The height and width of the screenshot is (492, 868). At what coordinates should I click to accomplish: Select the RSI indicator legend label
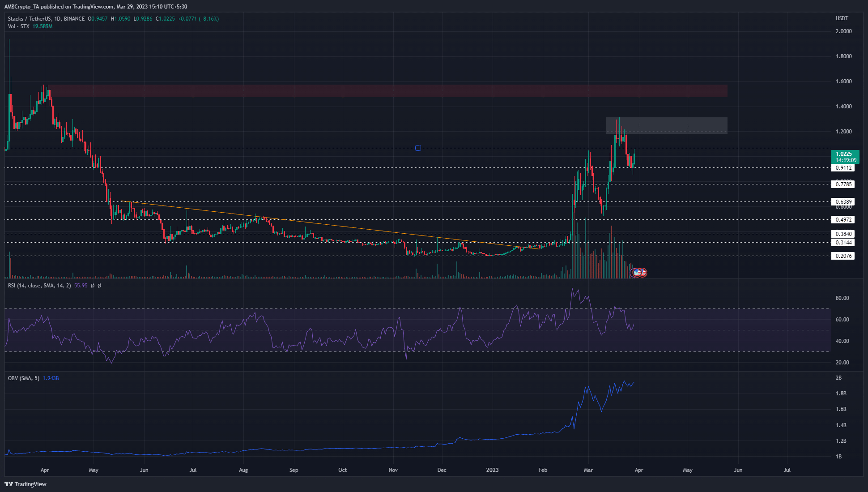point(39,286)
